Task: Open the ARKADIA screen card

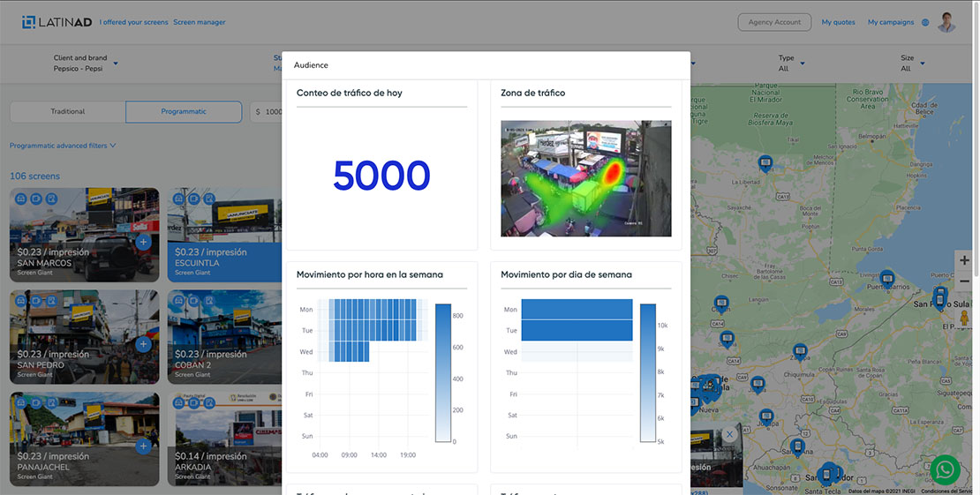Action: point(223,439)
